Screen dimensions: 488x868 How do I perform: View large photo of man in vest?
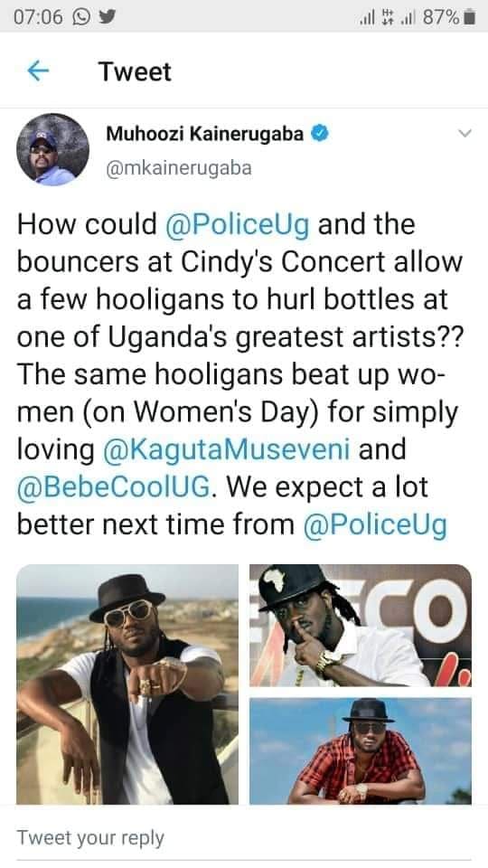[x=127, y=684]
